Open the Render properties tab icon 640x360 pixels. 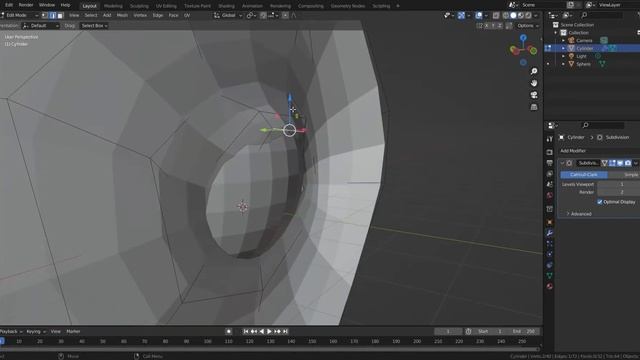(x=549, y=152)
